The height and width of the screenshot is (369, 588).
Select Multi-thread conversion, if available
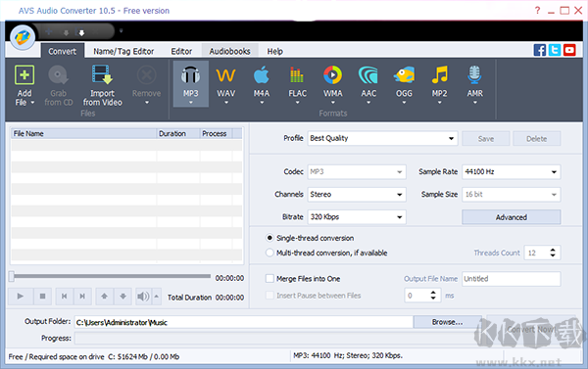[269, 253]
